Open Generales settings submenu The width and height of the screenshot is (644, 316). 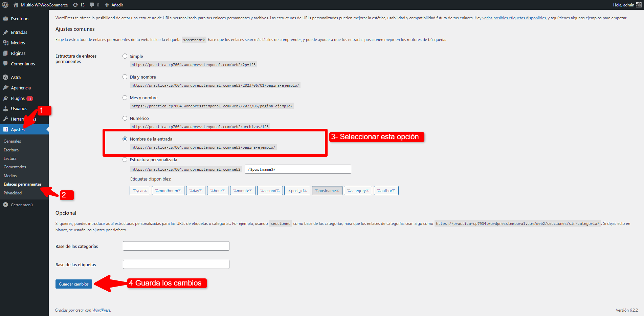[x=12, y=141]
